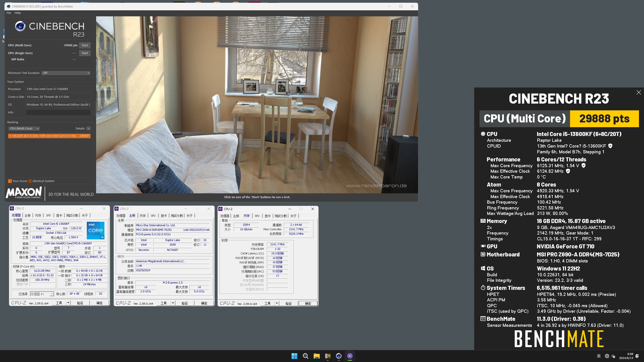Click 确定 in motherboard CPU-Z window

click(204, 303)
